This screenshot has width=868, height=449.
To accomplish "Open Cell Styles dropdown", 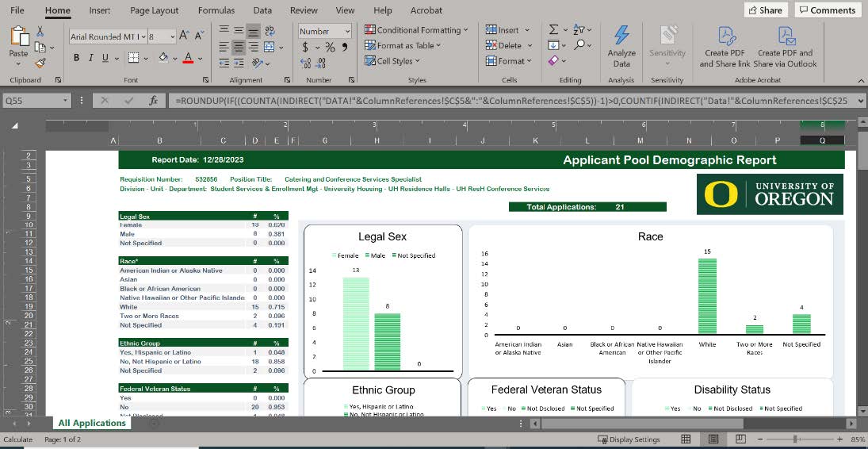I will click(x=392, y=61).
